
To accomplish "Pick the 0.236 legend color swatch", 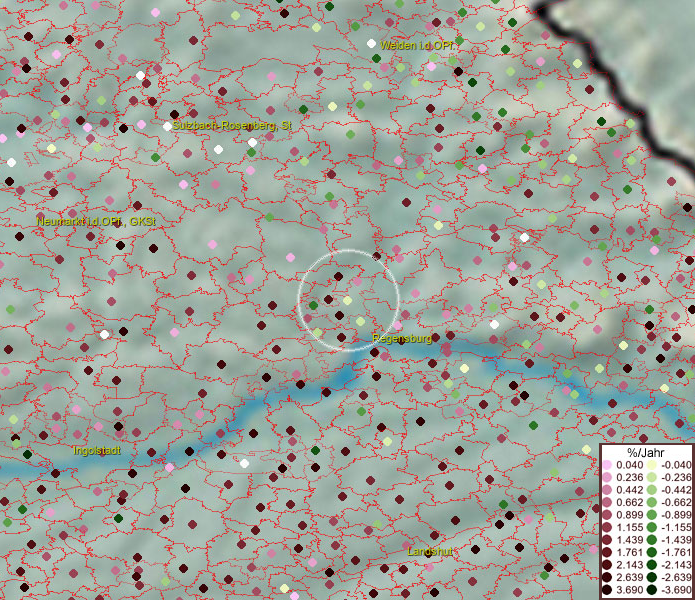I will coord(607,477).
